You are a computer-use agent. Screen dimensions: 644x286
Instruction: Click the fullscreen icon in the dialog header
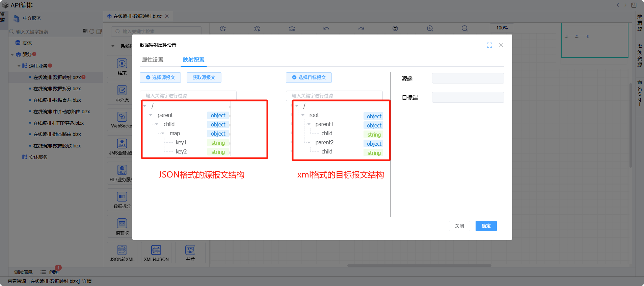click(x=489, y=45)
